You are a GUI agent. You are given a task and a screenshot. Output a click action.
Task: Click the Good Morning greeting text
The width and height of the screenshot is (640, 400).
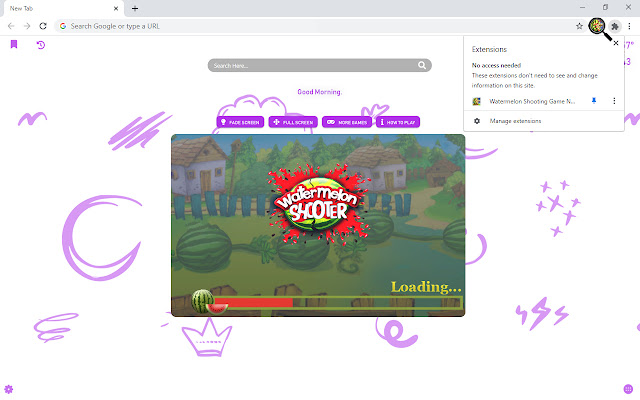[320, 92]
